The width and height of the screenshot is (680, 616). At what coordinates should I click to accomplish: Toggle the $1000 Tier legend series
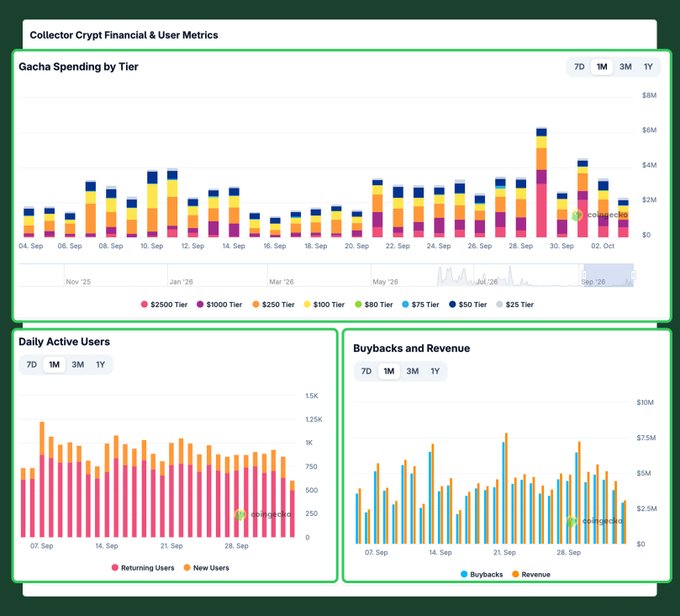(219, 305)
